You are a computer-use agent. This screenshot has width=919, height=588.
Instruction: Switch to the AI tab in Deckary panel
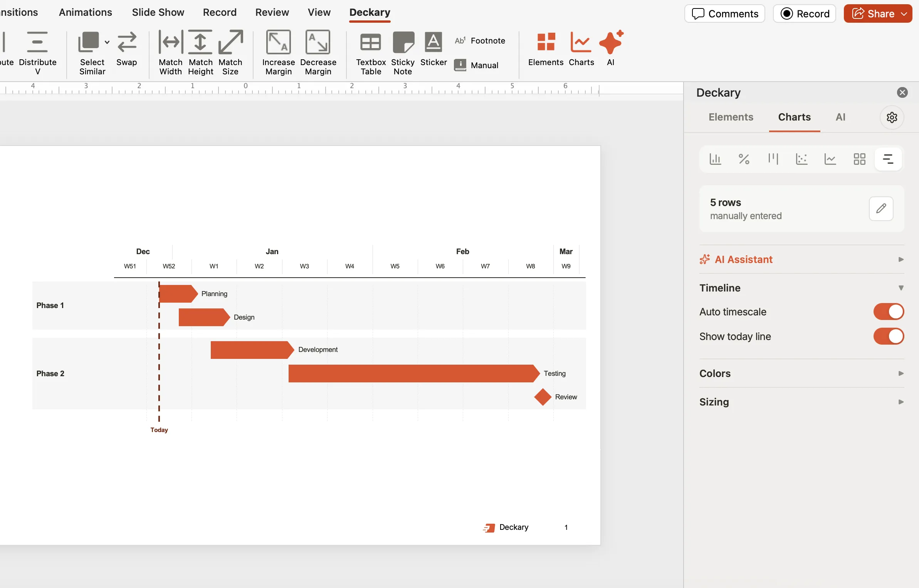click(x=841, y=117)
